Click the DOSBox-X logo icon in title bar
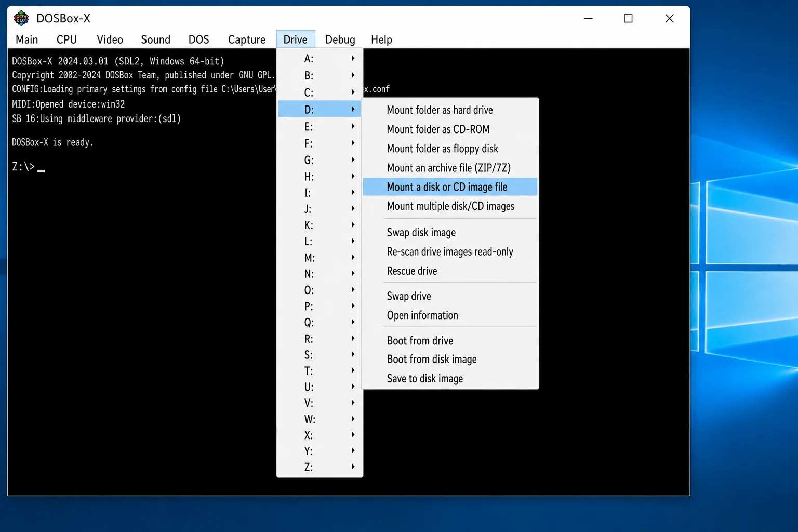Screen dimensions: 798x532 21,18
